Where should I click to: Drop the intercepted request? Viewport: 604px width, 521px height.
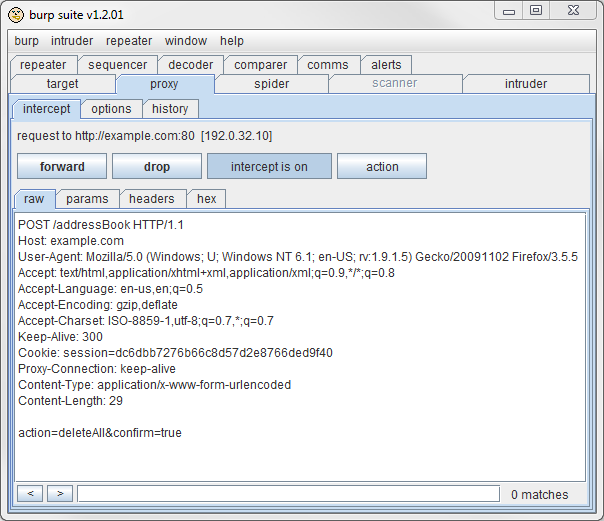(x=157, y=167)
